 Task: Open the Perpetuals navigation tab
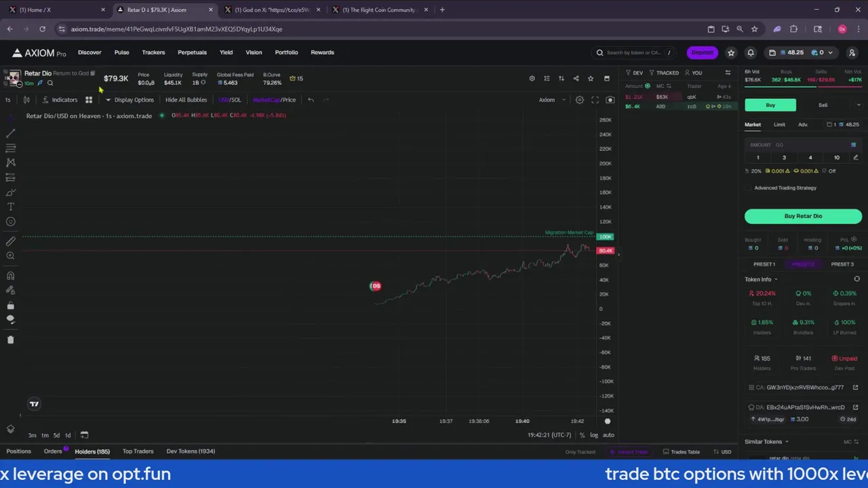pyautogui.click(x=192, y=53)
